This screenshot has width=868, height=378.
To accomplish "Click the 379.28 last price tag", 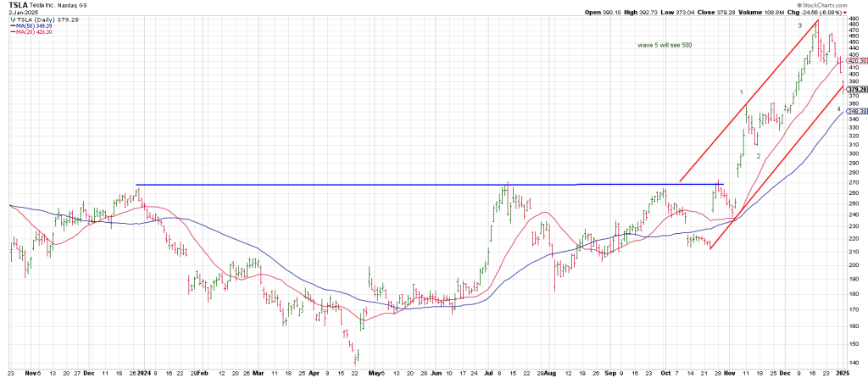I will click(x=857, y=89).
